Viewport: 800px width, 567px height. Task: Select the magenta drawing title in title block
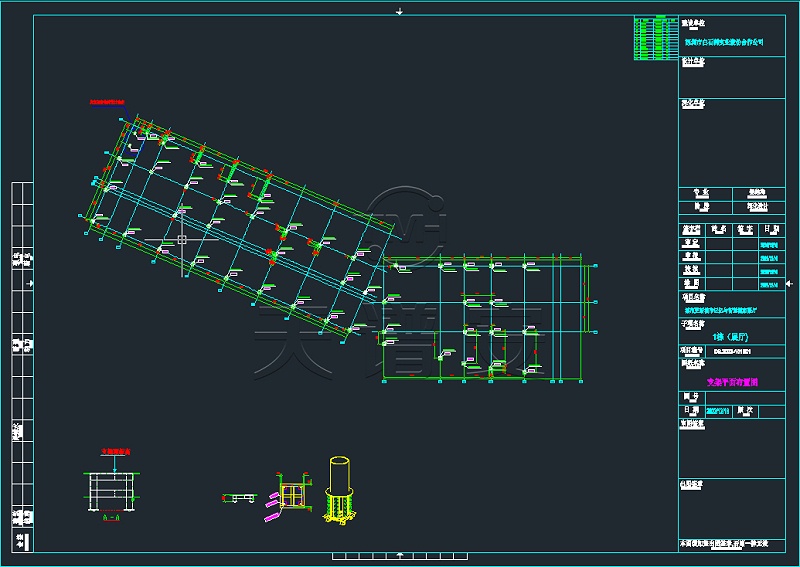[x=734, y=382]
